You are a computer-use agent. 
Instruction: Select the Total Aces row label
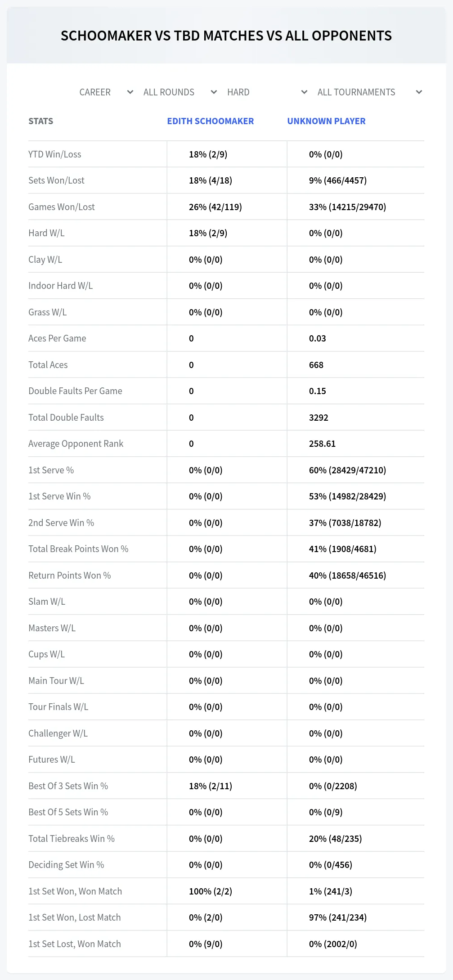tap(48, 365)
